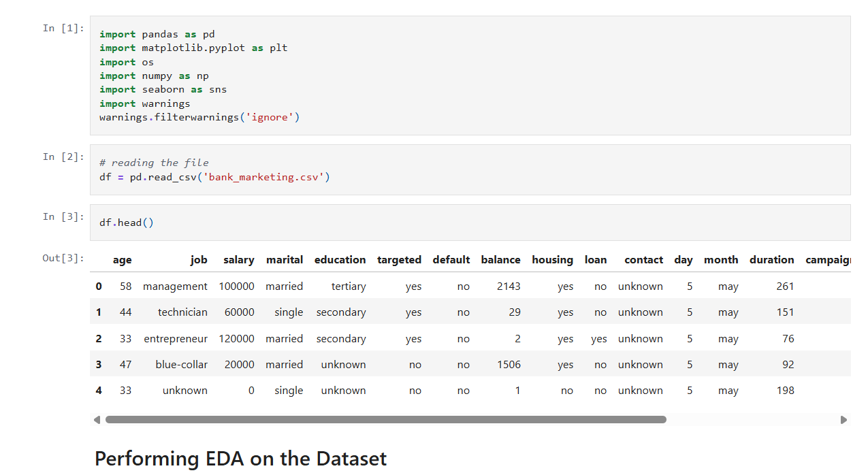The image size is (868, 475).
Task: Click the 'balance' column header
Action: pos(500,260)
